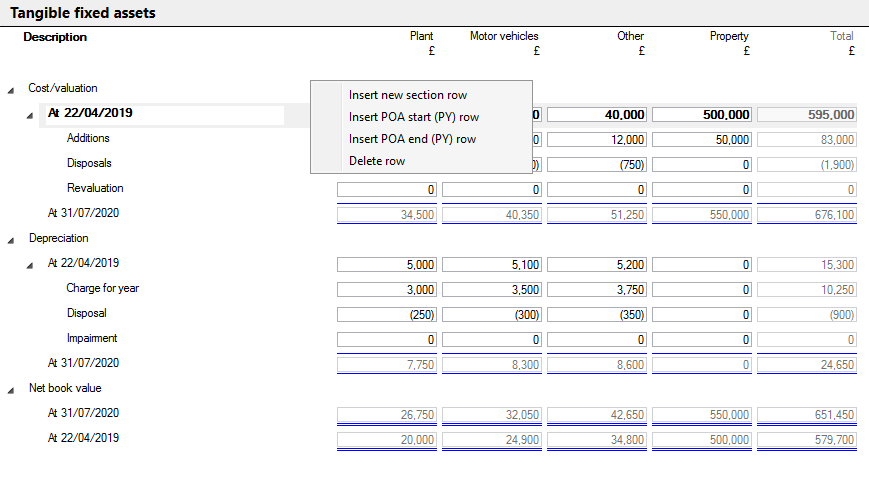Viewport: 869px width, 483px height.
Task: Collapse the Cost/valuation section triangle
Action: pos(11,90)
